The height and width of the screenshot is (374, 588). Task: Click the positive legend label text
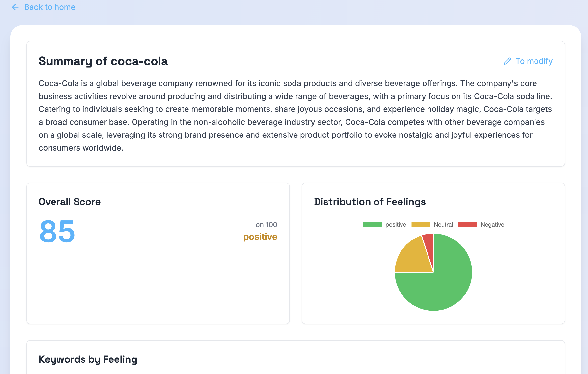click(396, 225)
